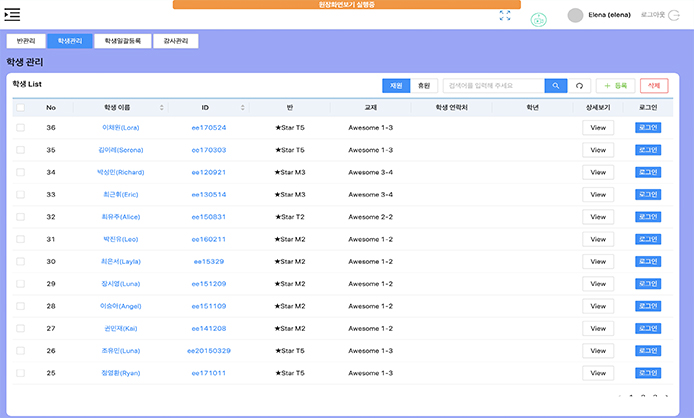Click the logout arrow icon
The image size is (694, 418).
680,15
